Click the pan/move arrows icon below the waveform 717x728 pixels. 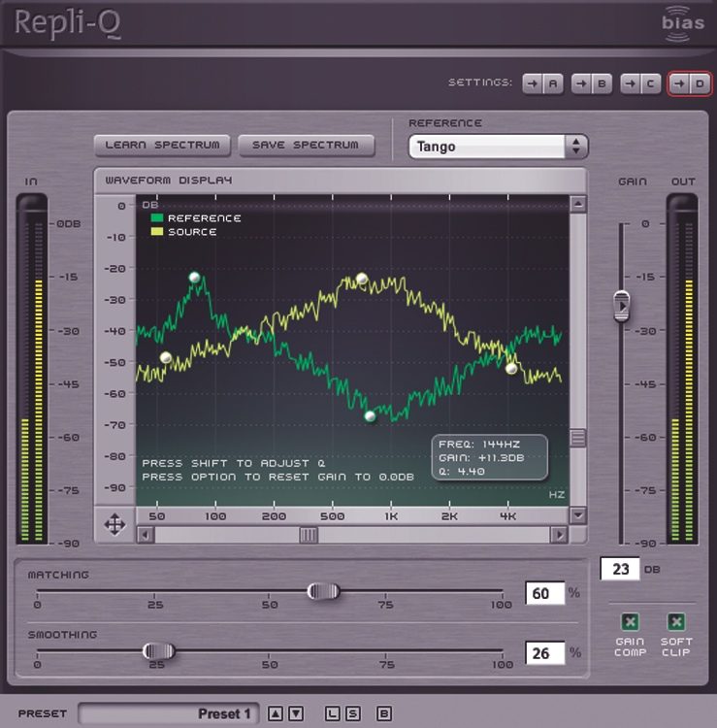tap(114, 525)
